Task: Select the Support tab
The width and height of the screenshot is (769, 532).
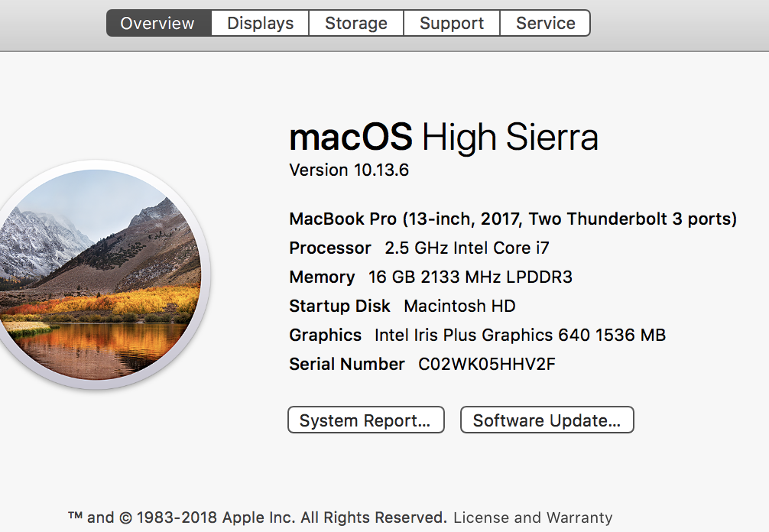Action: (452, 23)
